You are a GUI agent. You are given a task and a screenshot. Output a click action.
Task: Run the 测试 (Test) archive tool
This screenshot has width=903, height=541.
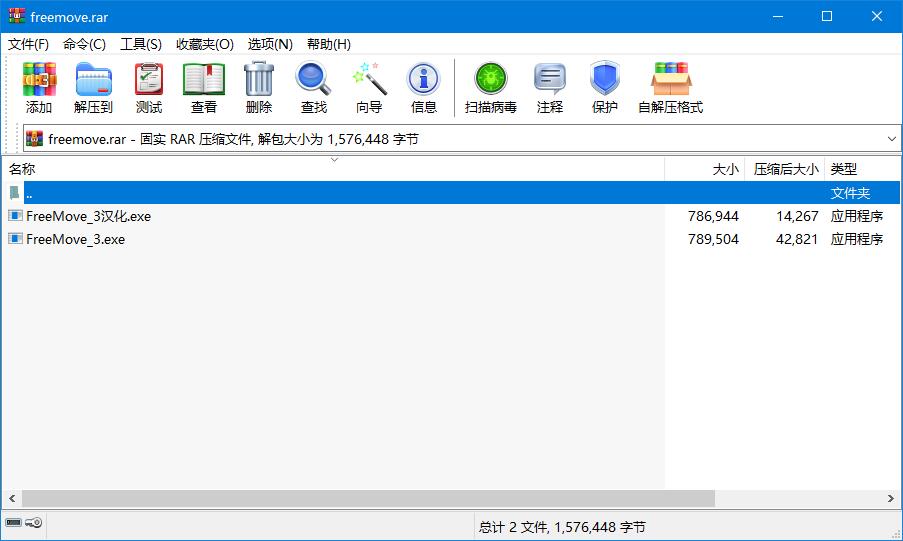149,88
